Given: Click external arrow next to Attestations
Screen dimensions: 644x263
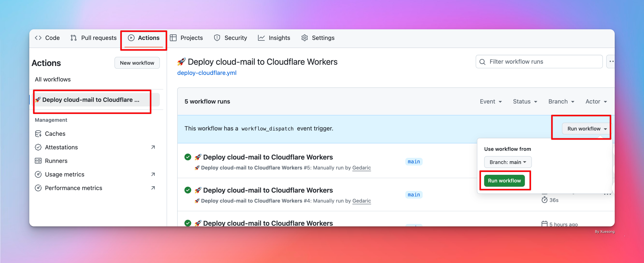Looking at the screenshot, I should pos(153,147).
